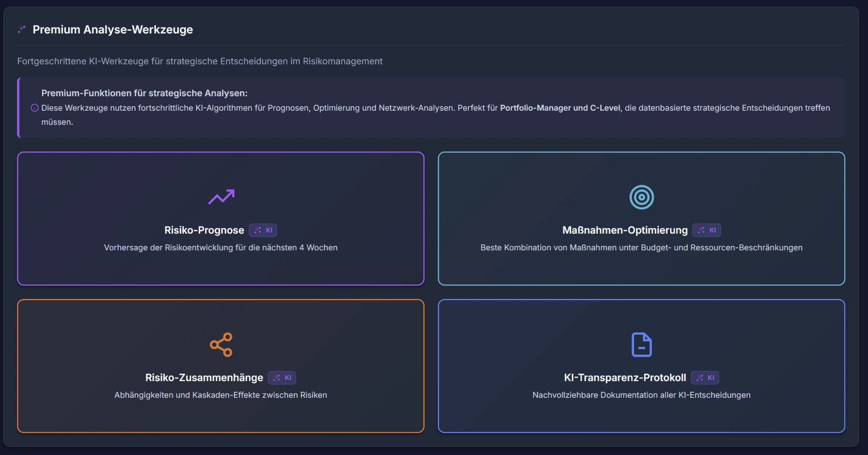Click the KI badge on Risiko-Zusammenhänge card
Image resolution: width=868 pixels, height=455 pixels.
(x=282, y=378)
